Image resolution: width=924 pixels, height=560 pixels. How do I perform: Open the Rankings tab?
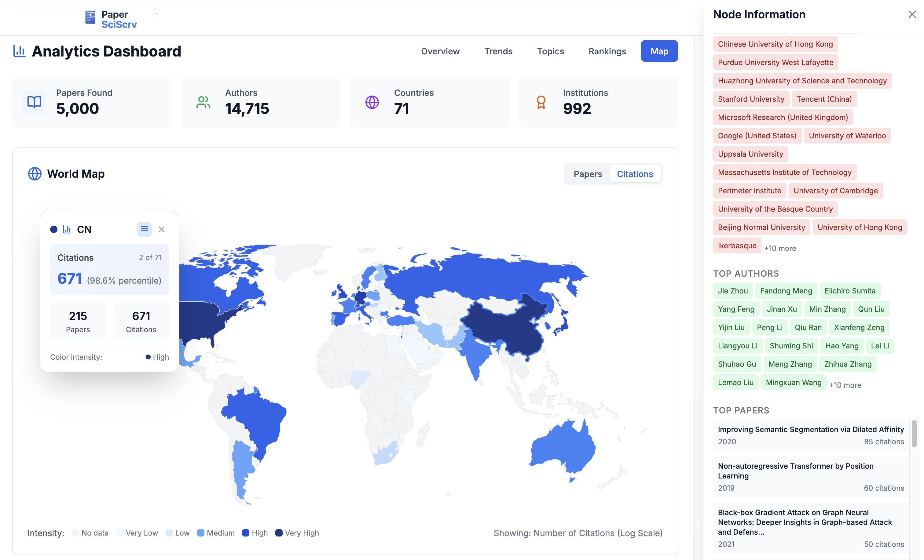click(x=607, y=51)
